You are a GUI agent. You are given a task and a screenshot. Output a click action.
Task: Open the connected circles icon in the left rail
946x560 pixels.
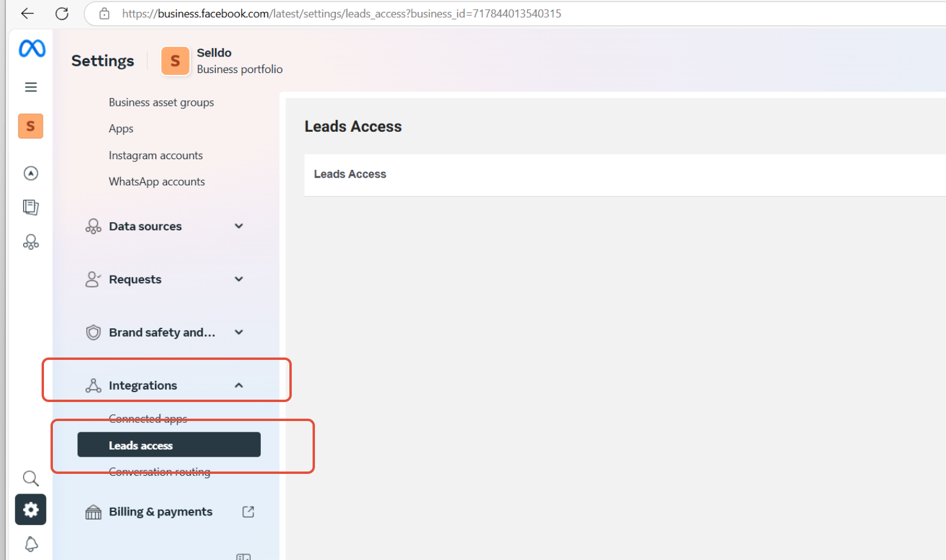pos(31,242)
